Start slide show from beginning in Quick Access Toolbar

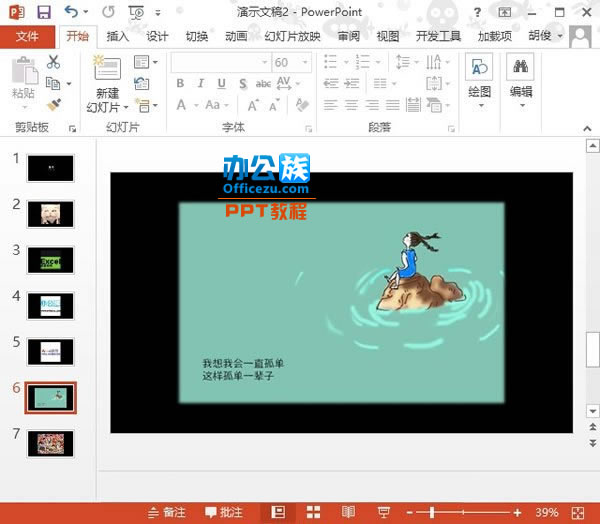coord(136,12)
